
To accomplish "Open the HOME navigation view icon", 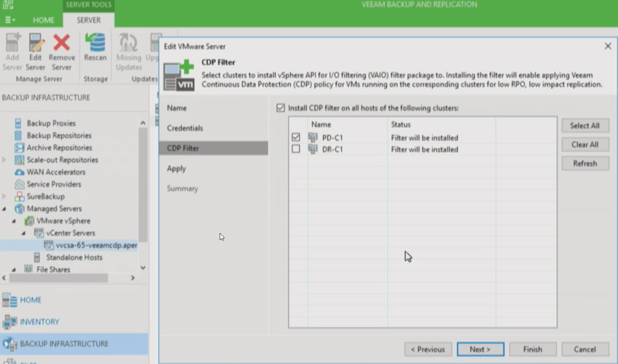I will [x=10, y=300].
